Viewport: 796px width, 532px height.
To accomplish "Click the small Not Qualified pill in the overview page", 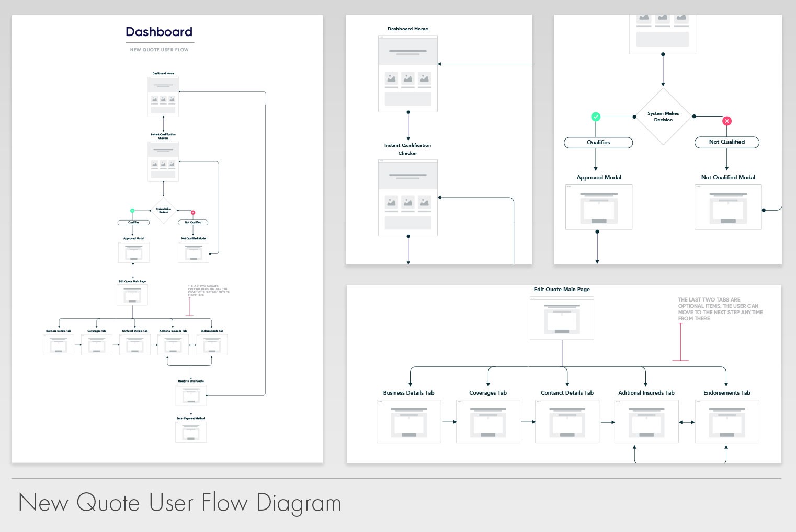I will point(193,223).
